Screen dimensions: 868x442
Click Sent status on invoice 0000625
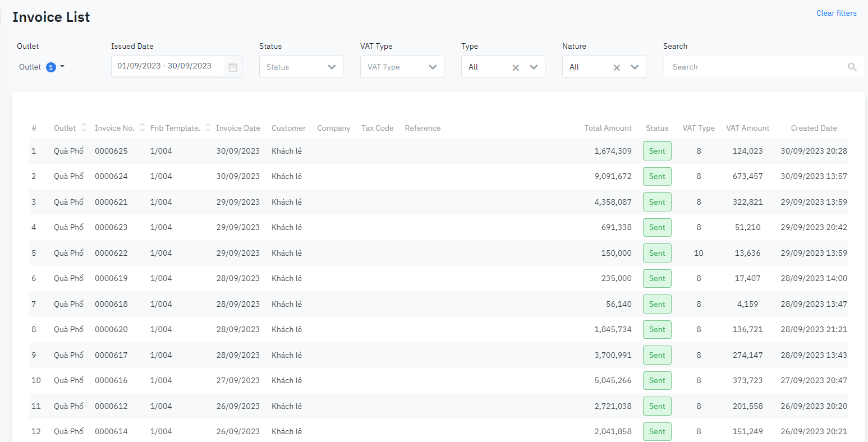[657, 151]
